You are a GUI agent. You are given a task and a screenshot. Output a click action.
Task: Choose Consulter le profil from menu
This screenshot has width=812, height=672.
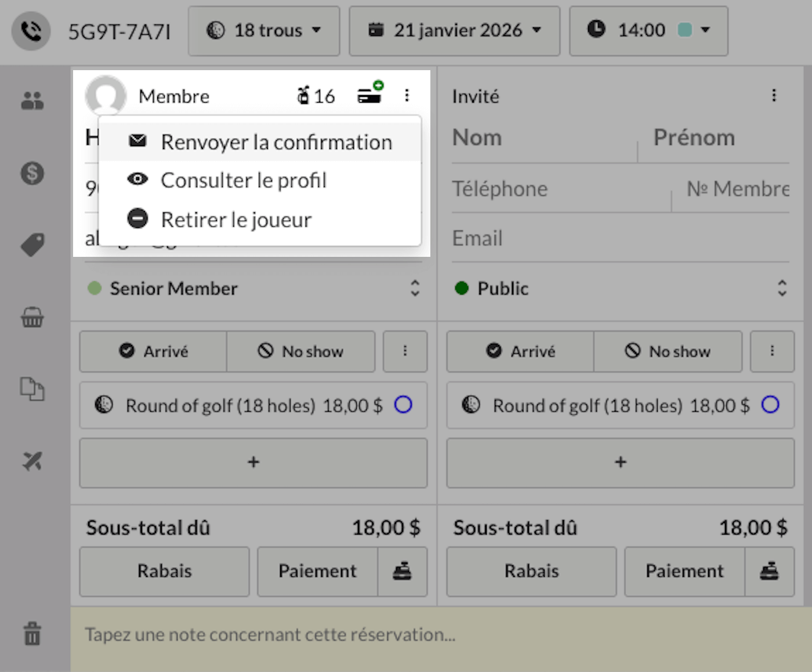click(260, 180)
